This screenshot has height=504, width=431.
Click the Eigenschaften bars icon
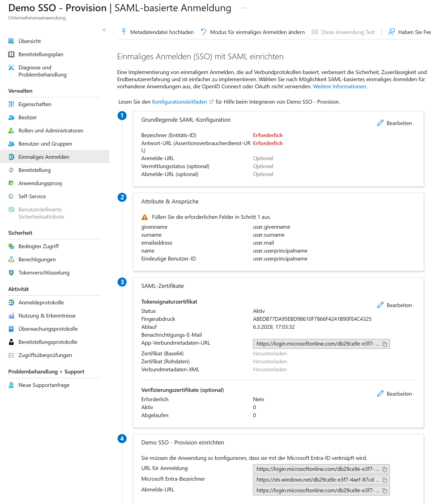click(11, 104)
